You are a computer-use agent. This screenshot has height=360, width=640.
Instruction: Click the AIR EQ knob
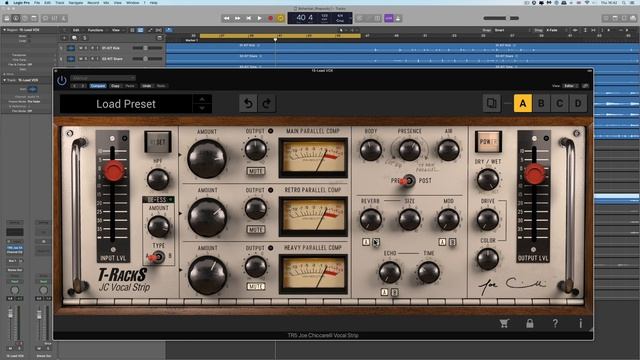point(448,150)
